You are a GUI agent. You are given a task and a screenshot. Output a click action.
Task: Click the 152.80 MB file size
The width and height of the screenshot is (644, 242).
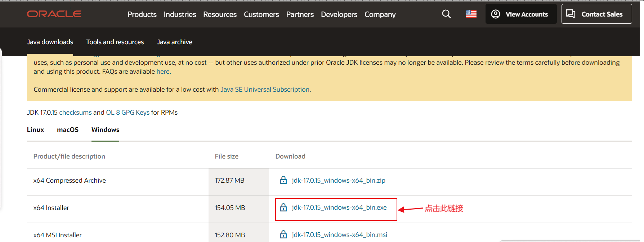(x=230, y=235)
